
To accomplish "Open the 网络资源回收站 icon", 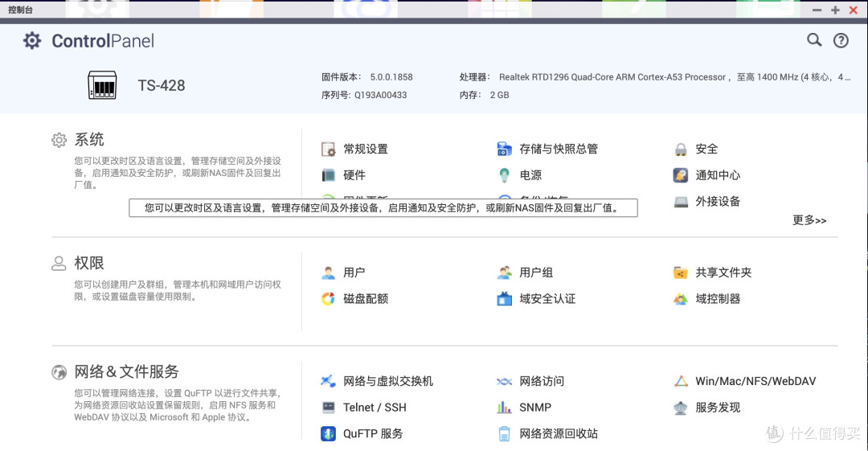I will point(504,433).
